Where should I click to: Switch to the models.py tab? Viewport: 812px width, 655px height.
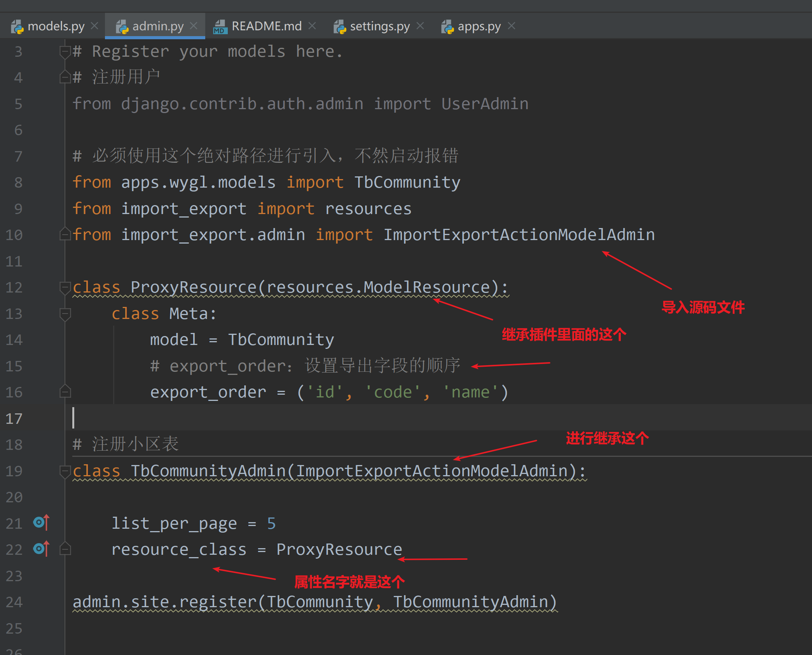(x=56, y=26)
